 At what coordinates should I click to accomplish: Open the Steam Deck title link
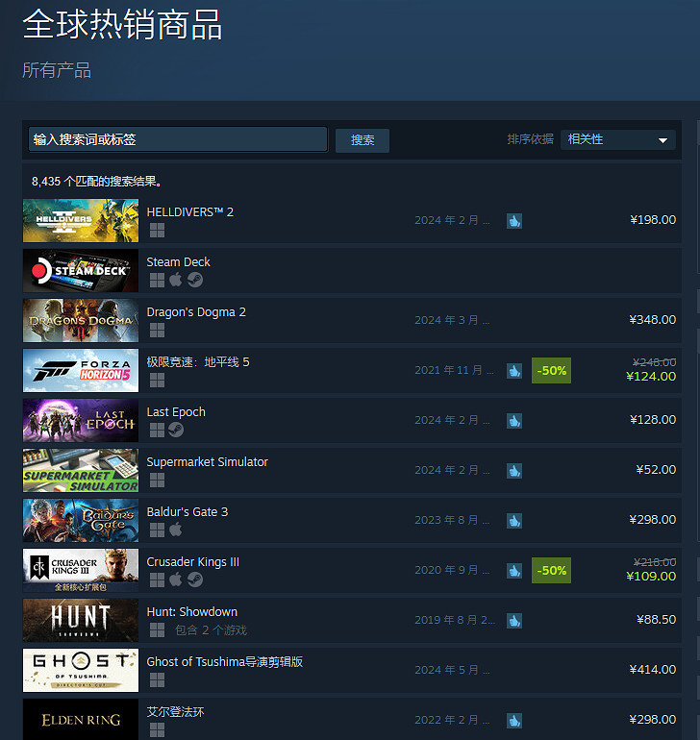click(x=178, y=262)
